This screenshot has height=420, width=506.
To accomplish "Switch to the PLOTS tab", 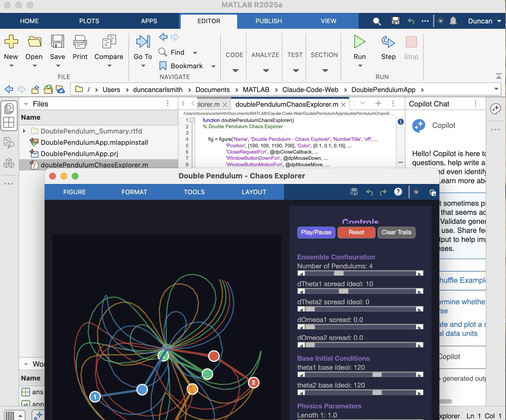I will [x=89, y=21].
